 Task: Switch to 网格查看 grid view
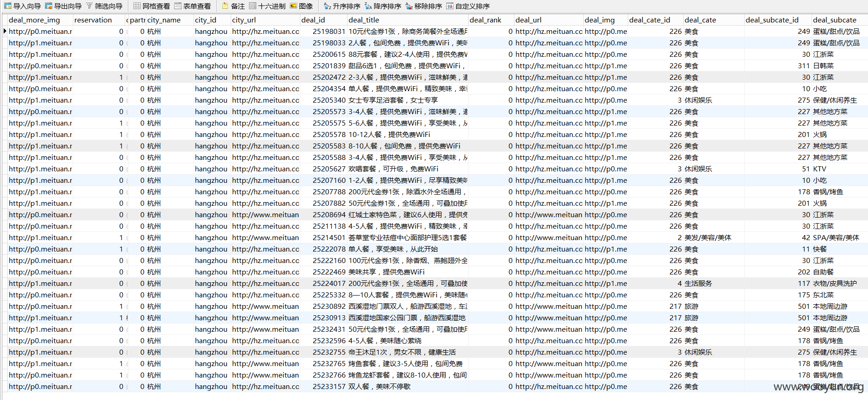pyautogui.click(x=152, y=6)
